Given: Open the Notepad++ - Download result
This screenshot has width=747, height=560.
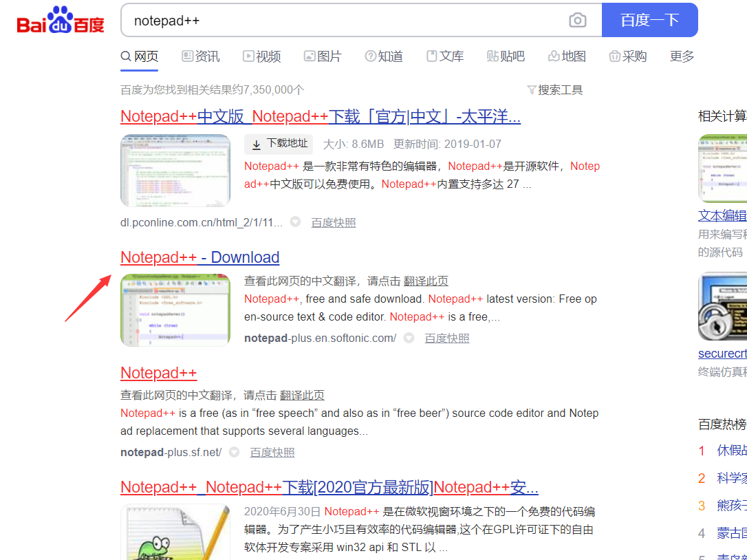Looking at the screenshot, I should 200,257.
